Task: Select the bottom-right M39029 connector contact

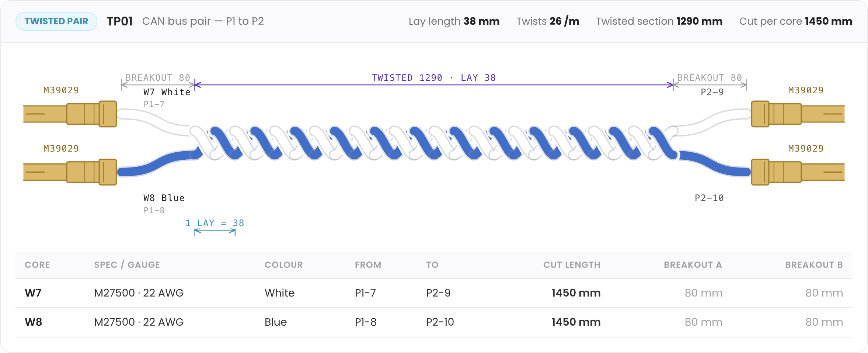Action: click(x=798, y=172)
